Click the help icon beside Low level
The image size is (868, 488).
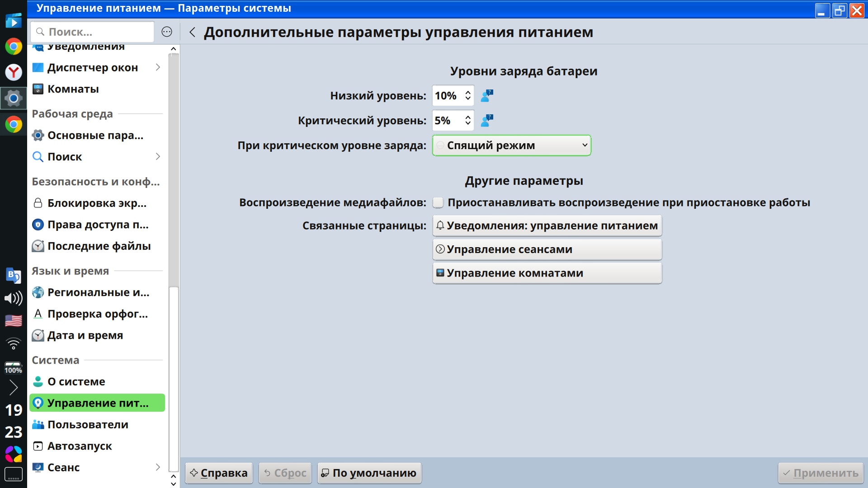click(487, 96)
